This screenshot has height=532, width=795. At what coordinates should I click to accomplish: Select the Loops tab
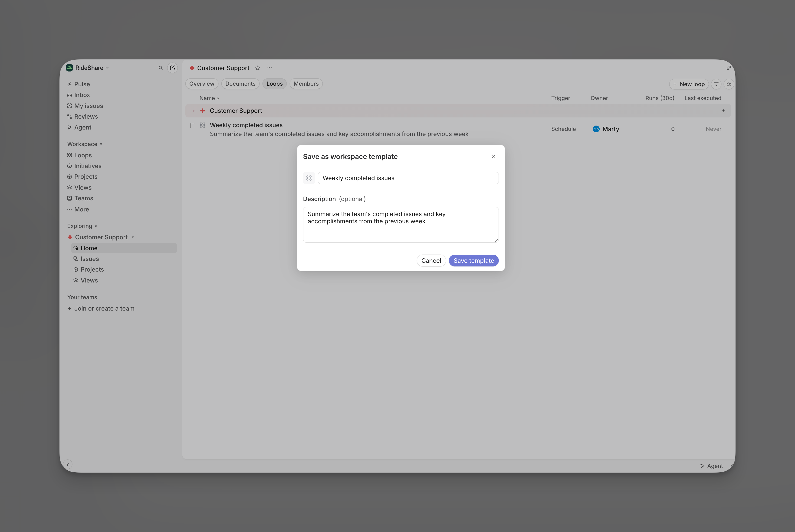(274, 84)
